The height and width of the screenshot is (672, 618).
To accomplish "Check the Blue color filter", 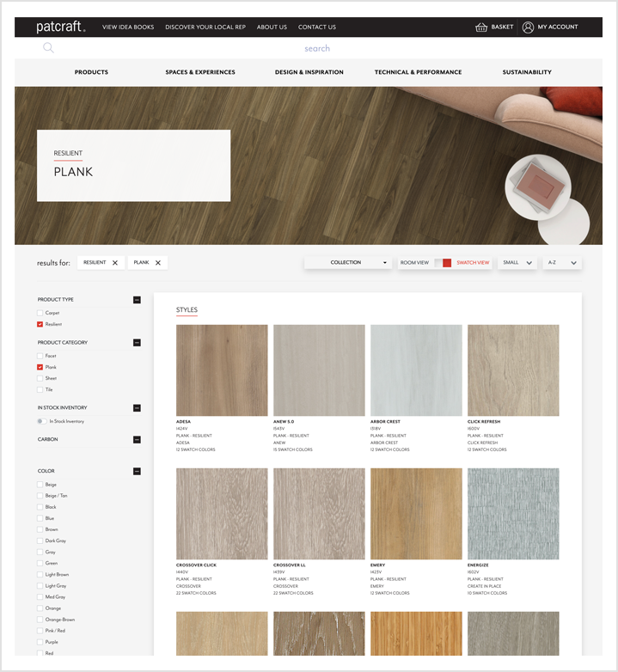I will click(x=40, y=518).
